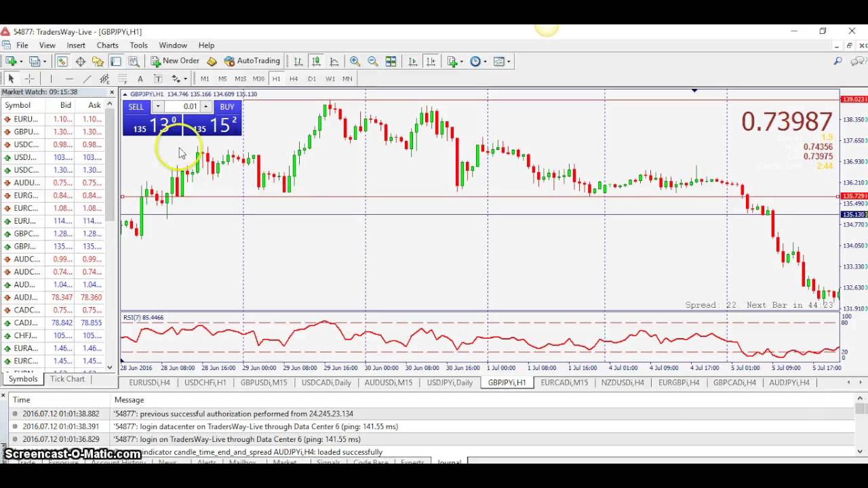
Task: Expand the Templates dropdown arrow
Action: click(509, 61)
